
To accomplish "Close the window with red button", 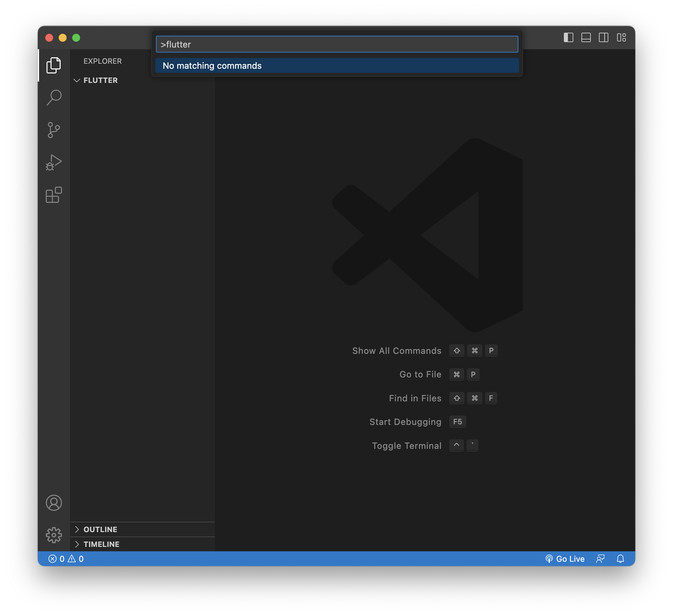I will 49,38.
